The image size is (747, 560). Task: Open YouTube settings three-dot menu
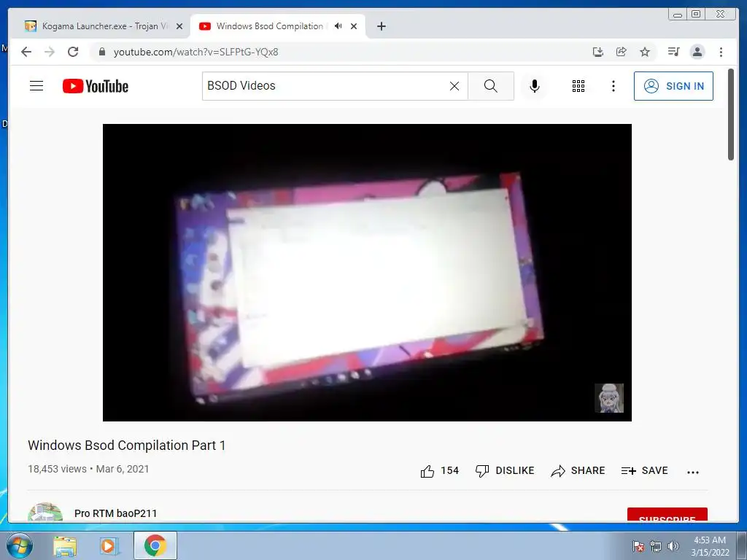click(x=613, y=86)
